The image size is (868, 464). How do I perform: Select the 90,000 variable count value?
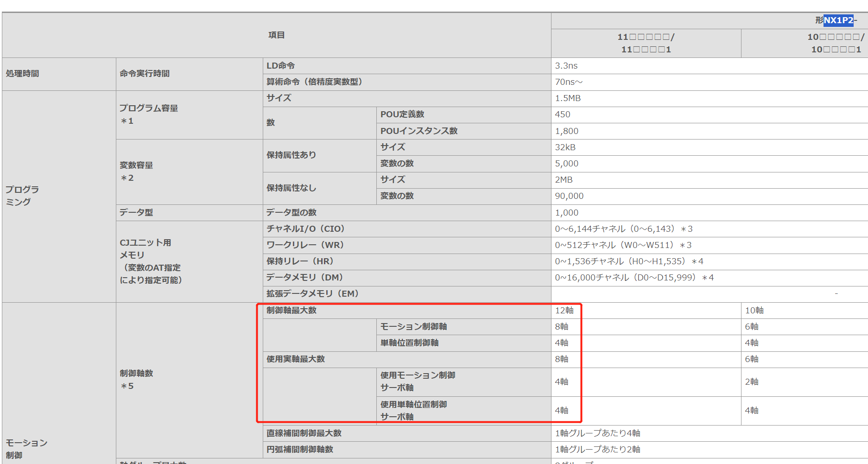tap(569, 196)
